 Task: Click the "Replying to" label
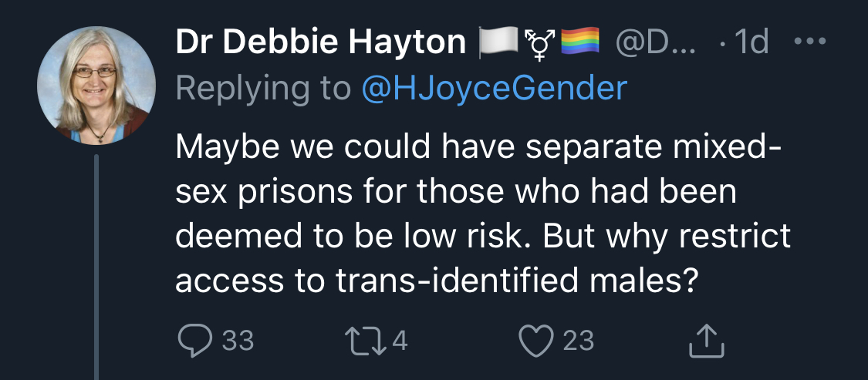pyautogui.click(x=262, y=89)
